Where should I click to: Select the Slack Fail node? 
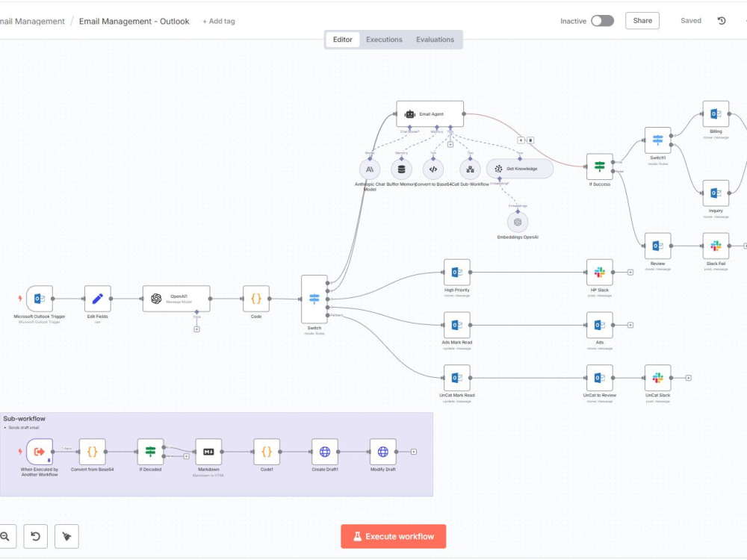point(716,246)
